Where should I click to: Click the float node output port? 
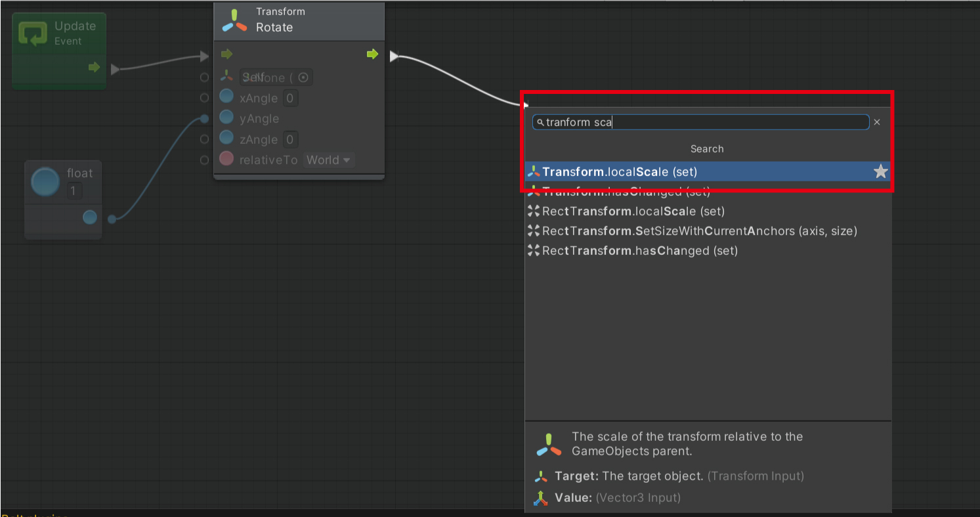(x=90, y=217)
